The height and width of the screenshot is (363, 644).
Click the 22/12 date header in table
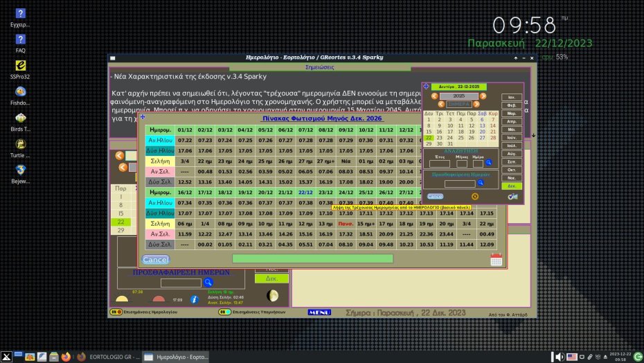(305, 193)
